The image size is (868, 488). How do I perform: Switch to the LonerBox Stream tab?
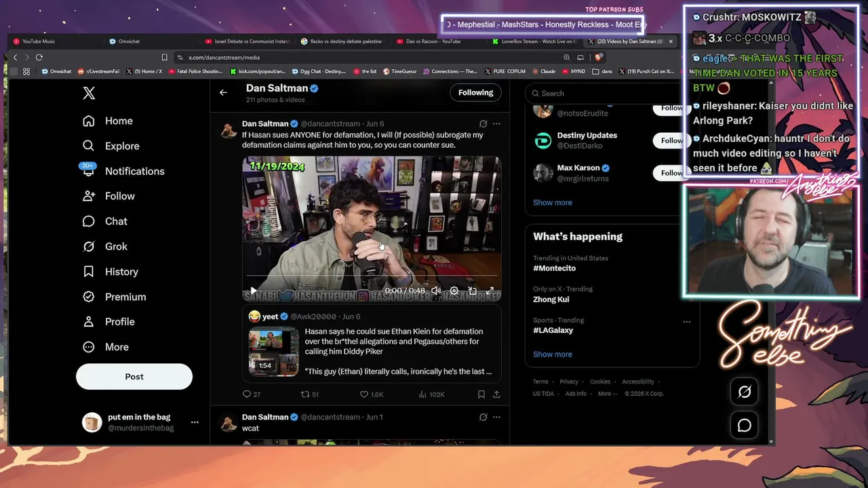[x=536, y=41]
